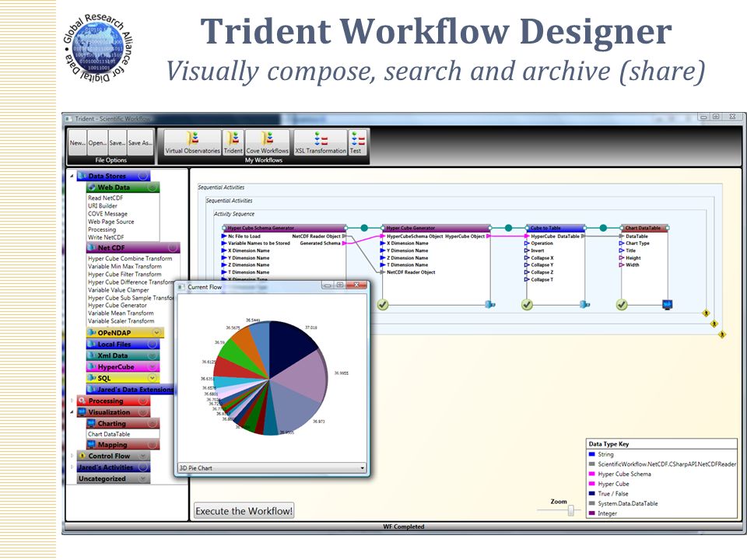Expand the SQL group chevron
The image size is (747, 560).
click(x=152, y=378)
